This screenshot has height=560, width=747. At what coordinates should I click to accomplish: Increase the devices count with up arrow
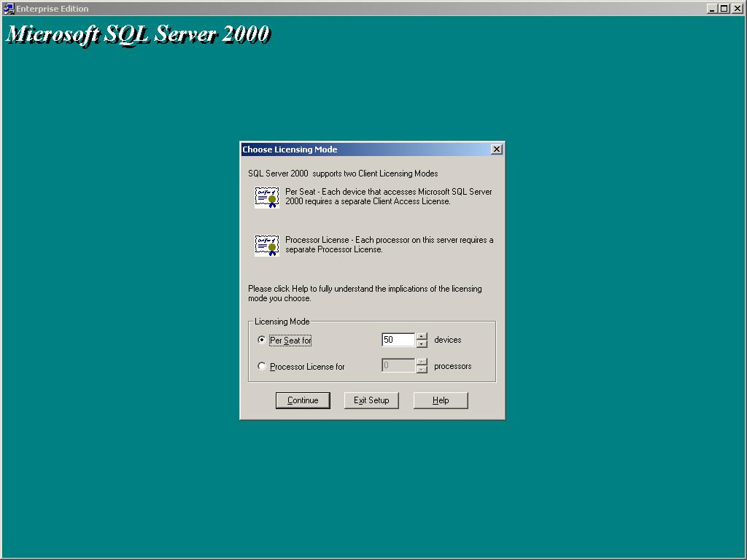(x=422, y=336)
